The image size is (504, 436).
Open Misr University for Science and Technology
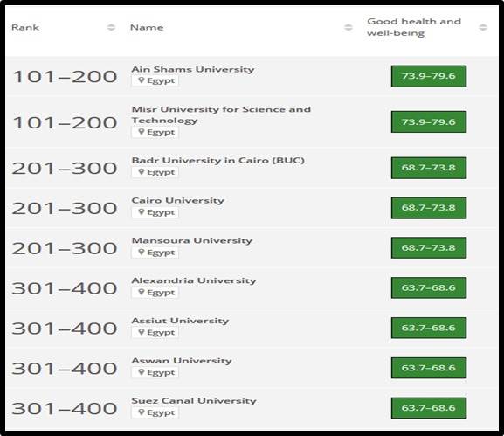click(221, 114)
